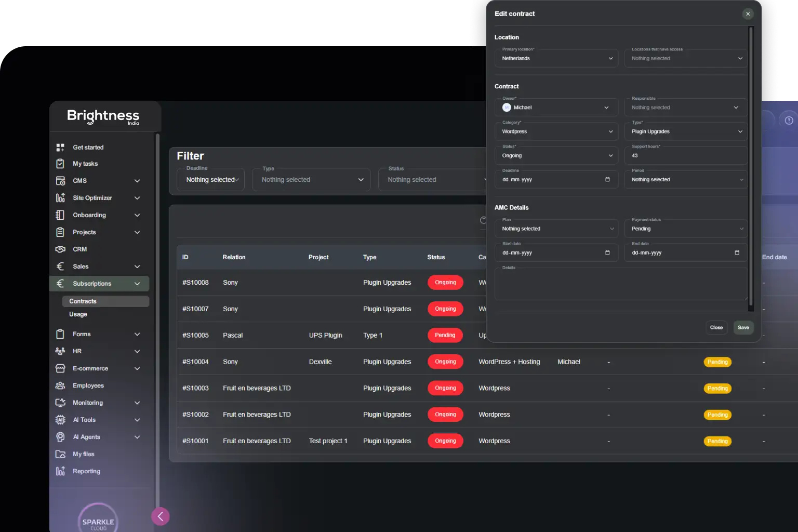
Task: Open the Period dropdown
Action: tap(686, 180)
